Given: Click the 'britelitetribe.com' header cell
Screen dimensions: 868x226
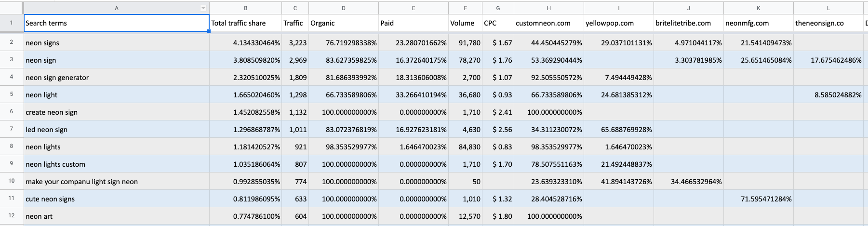Looking at the screenshot, I should tap(689, 23).
